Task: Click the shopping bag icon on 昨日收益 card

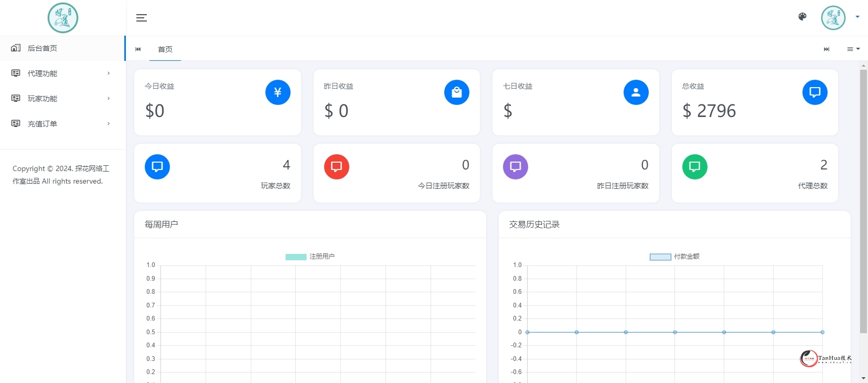Action: coord(456,92)
